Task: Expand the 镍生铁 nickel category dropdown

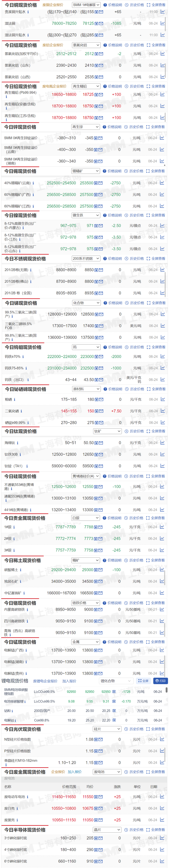Action: click(x=86, y=215)
